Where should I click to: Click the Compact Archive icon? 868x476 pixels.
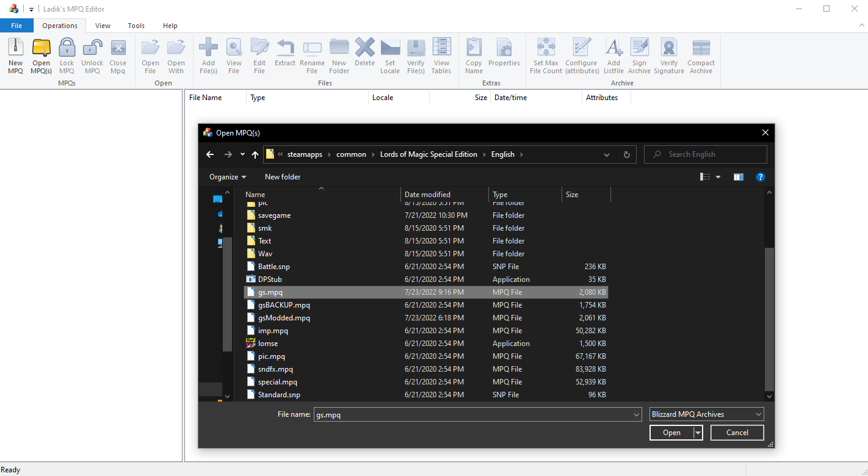[701, 48]
